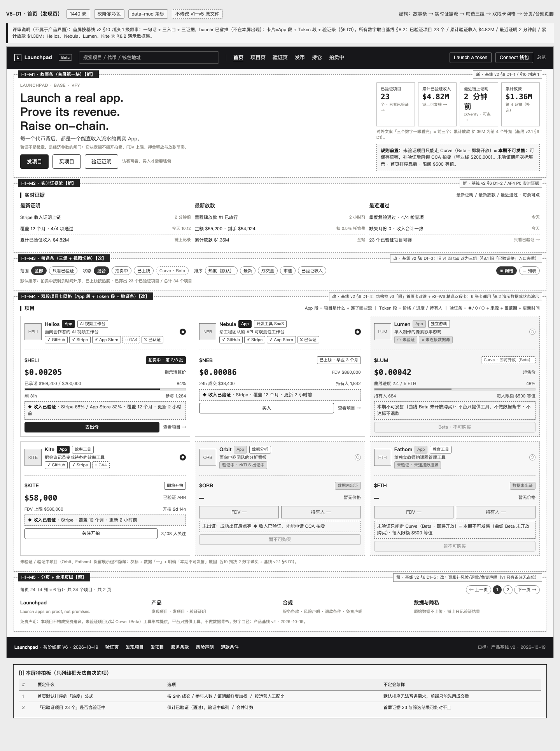Screen dimensions: 560x751
Task: Open 已验证项目 23 stat card
Action: 395,104
